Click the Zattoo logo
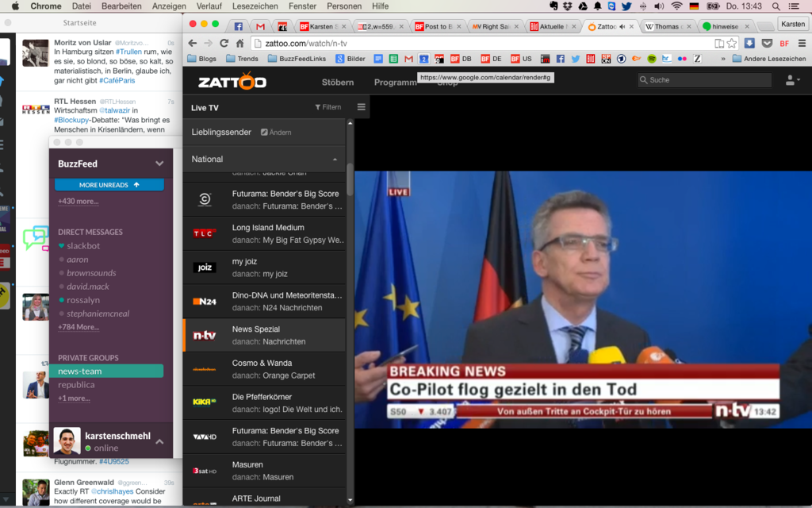 [232, 82]
